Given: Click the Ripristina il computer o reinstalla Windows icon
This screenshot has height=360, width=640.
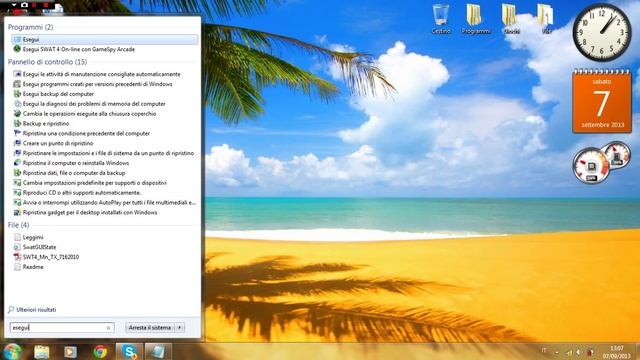Looking at the screenshot, I should click(x=17, y=163).
